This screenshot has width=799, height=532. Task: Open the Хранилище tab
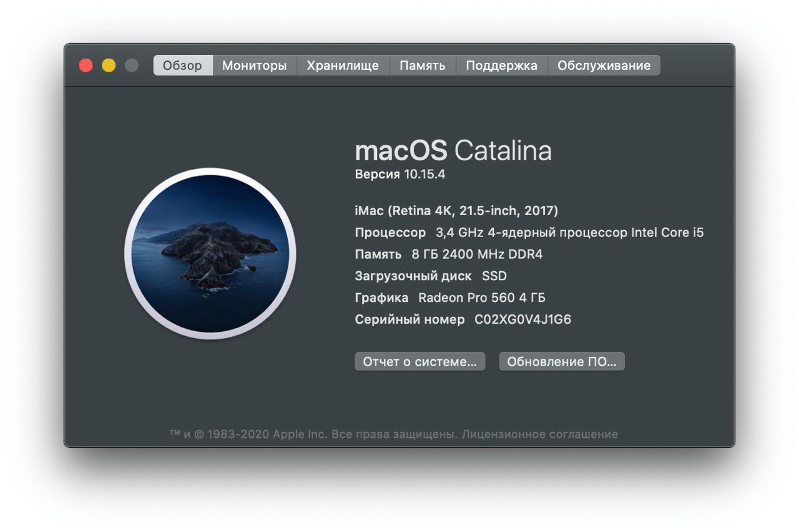pyautogui.click(x=343, y=65)
